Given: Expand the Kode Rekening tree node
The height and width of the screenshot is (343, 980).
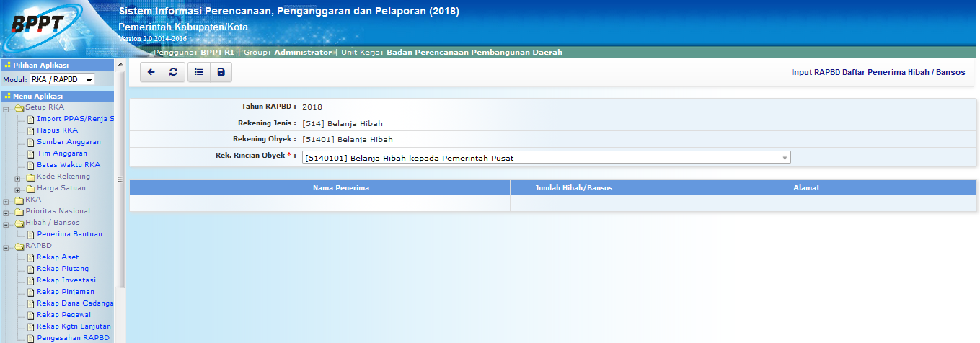Looking at the screenshot, I should click(x=17, y=177).
